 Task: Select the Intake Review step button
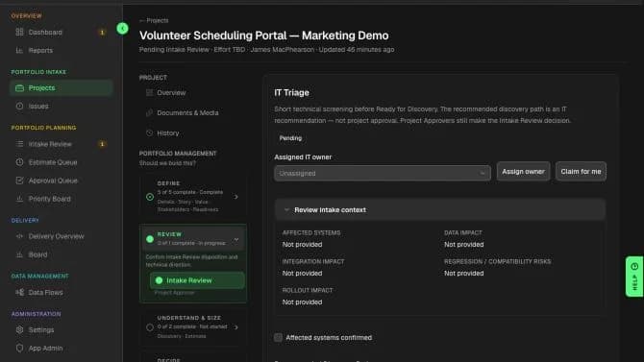(197, 280)
